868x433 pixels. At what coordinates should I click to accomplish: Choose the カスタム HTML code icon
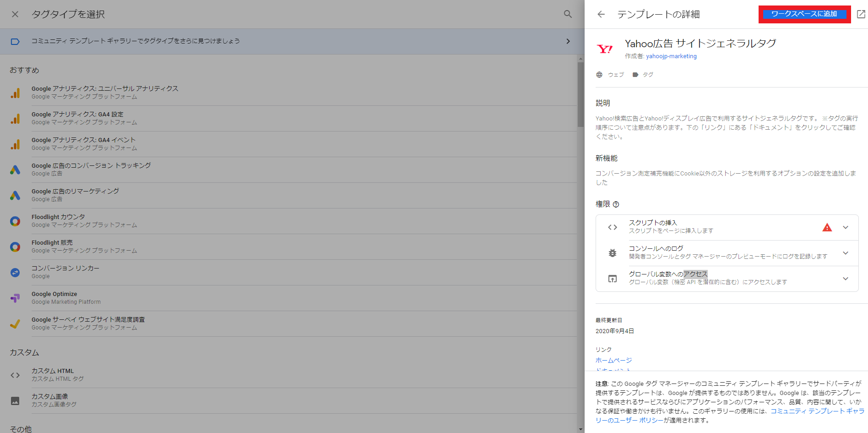(15, 375)
